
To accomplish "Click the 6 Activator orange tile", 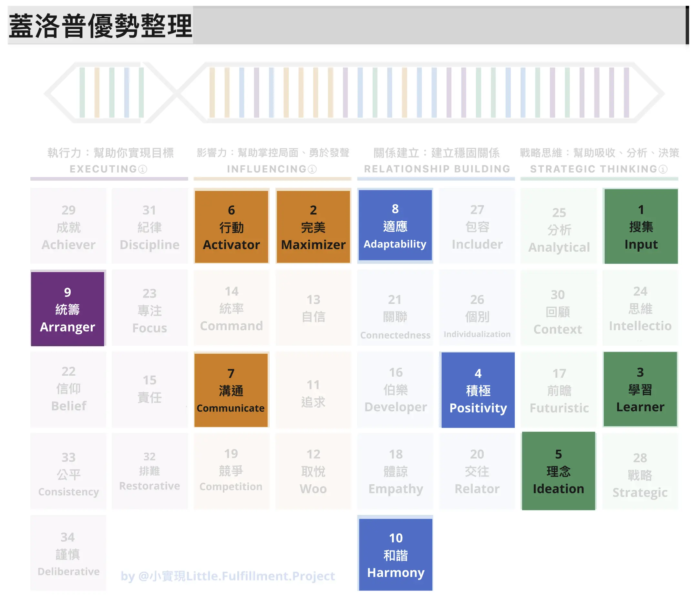I will click(x=232, y=226).
